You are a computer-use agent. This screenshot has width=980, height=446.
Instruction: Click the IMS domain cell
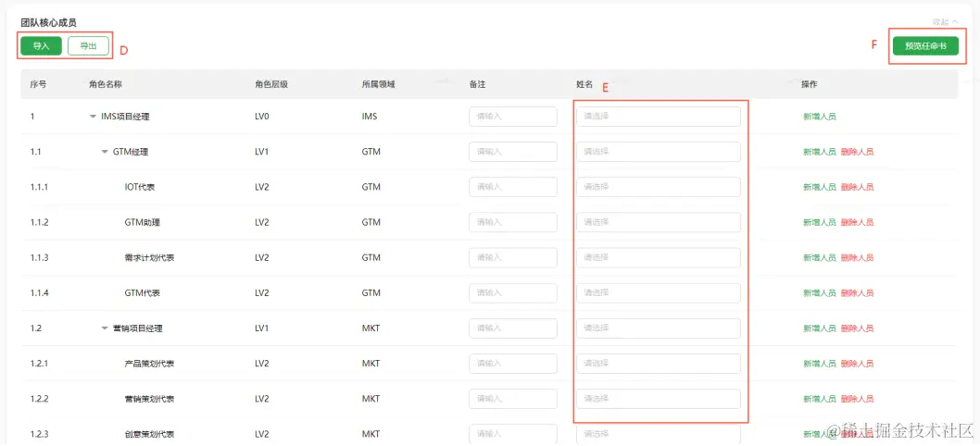click(x=370, y=117)
